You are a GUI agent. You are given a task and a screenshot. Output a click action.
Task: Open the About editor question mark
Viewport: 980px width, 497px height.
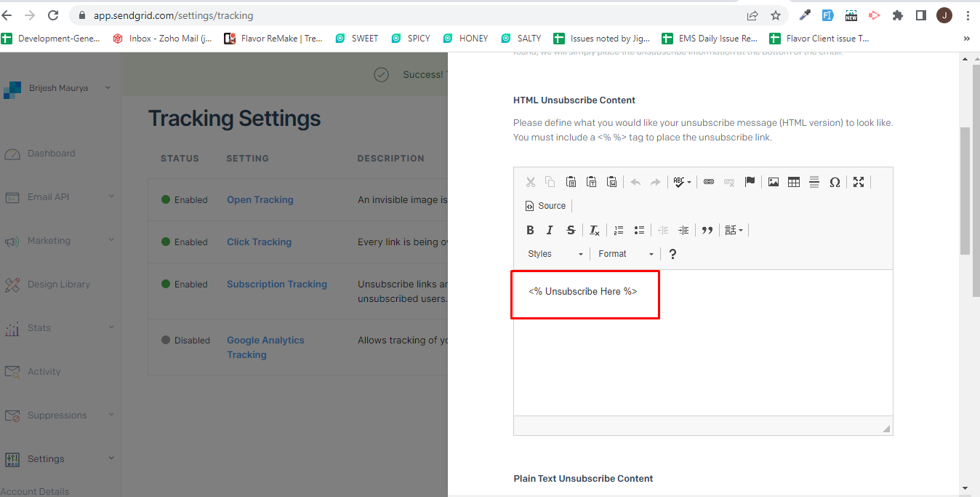pyautogui.click(x=672, y=254)
